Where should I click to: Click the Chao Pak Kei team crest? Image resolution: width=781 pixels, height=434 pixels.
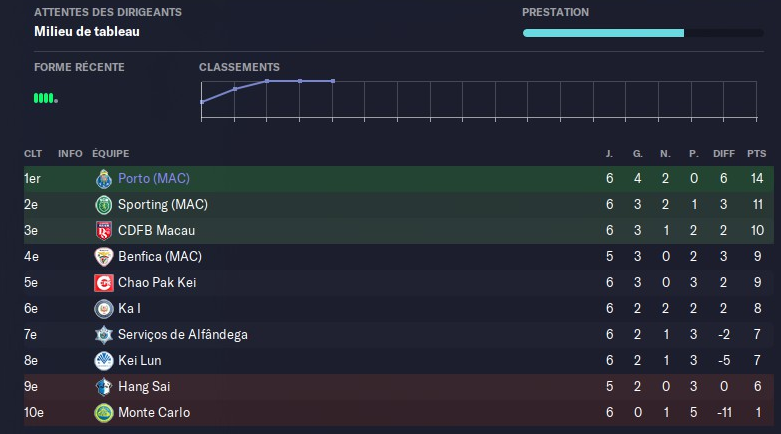(103, 283)
